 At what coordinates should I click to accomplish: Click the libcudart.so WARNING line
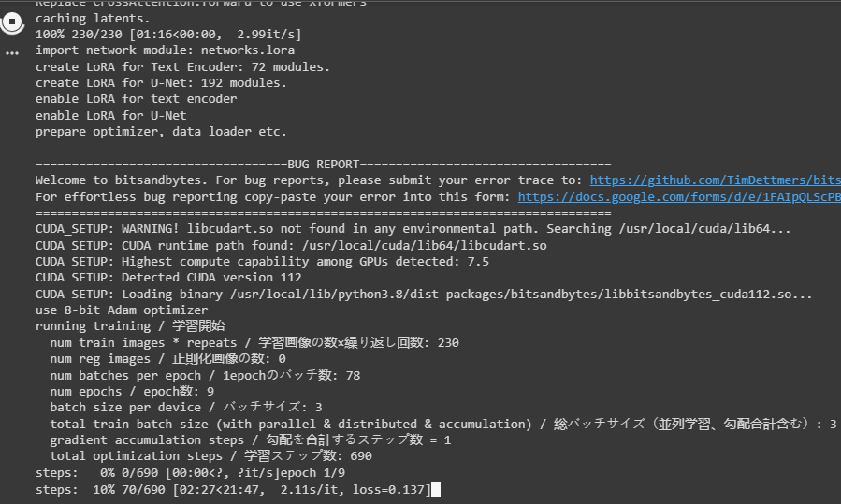pyautogui.click(x=413, y=229)
